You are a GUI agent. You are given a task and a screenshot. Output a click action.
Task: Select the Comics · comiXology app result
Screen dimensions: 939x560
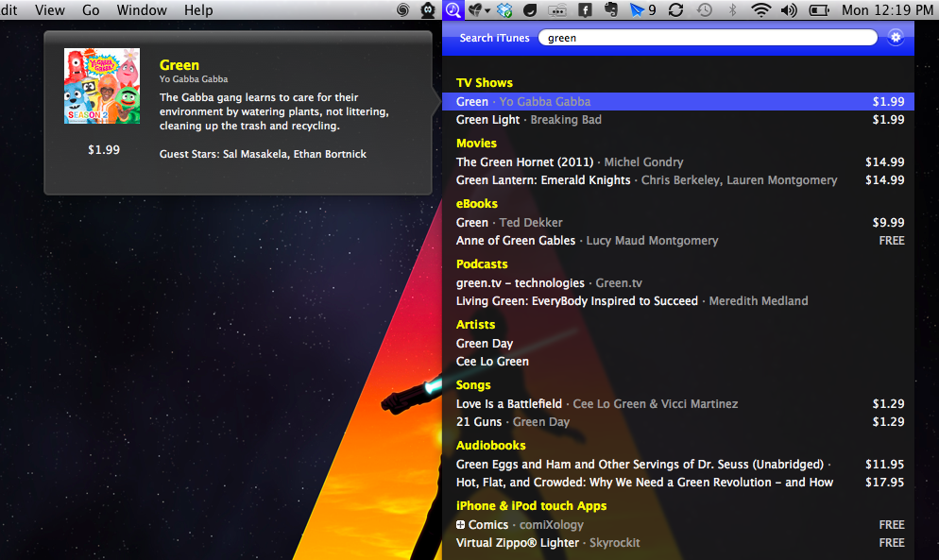678,525
